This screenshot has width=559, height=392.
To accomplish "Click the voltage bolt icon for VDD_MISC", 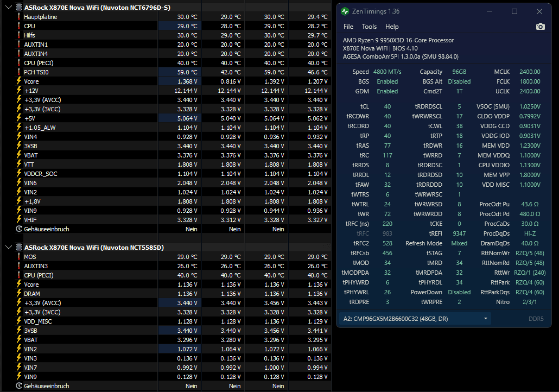I will [19, 321].
